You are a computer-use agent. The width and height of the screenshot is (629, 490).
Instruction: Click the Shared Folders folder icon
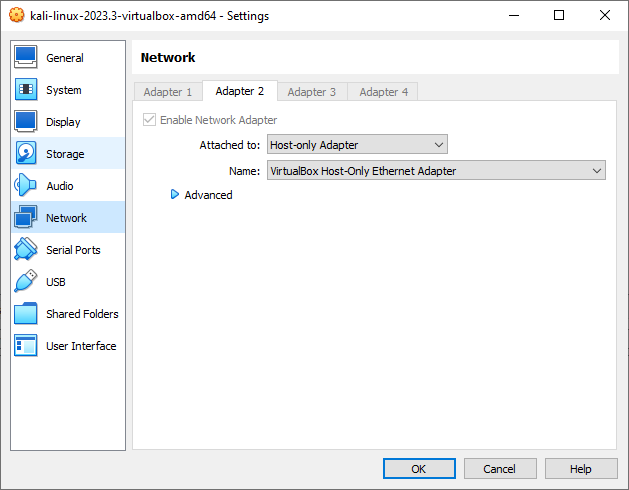tap(26, 313)
